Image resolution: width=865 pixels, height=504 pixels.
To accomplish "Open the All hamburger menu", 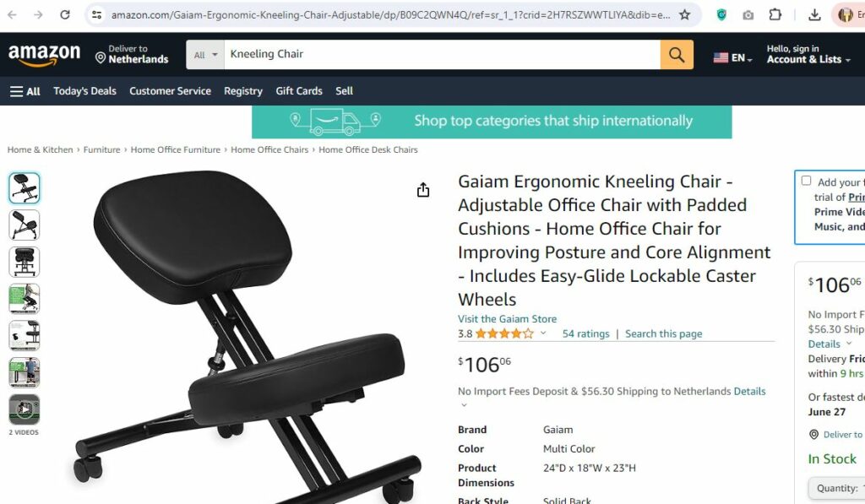I will (24, 91).
